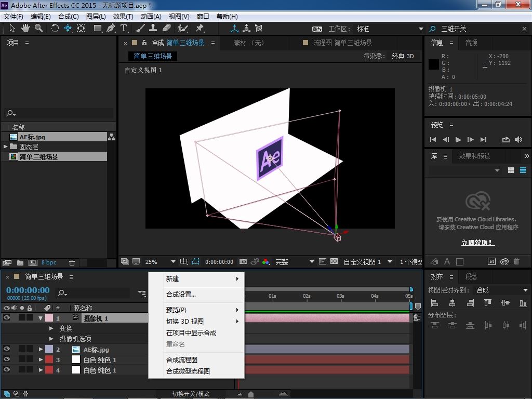Image resolution: width=532 pixels, height=399 pixels.
Task: Switch library to list view
Action: coord(523,170)
